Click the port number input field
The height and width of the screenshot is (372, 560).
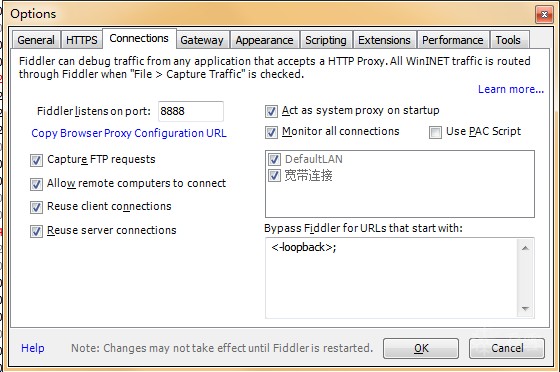(x=191, y=111)
